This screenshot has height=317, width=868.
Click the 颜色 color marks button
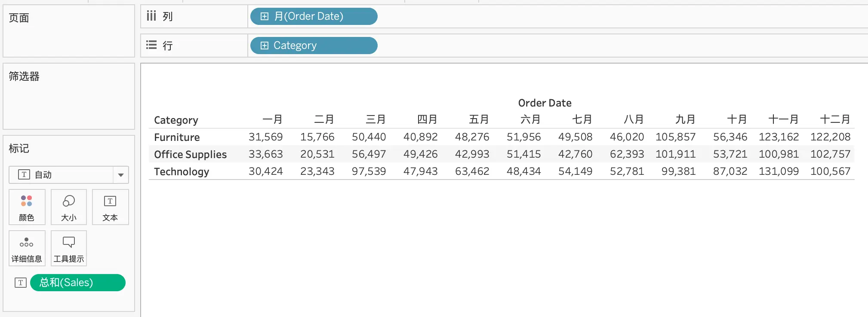[x=27, y=207]
